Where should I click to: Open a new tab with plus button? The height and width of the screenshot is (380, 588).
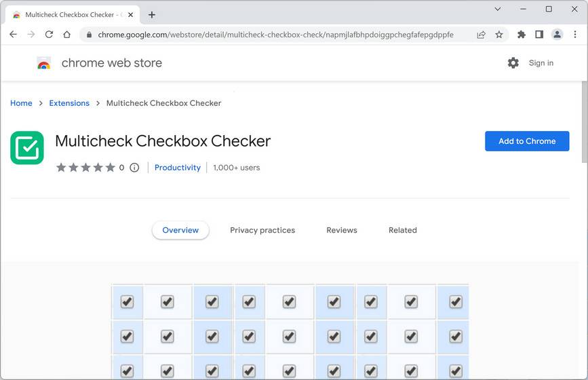point(151,14)
